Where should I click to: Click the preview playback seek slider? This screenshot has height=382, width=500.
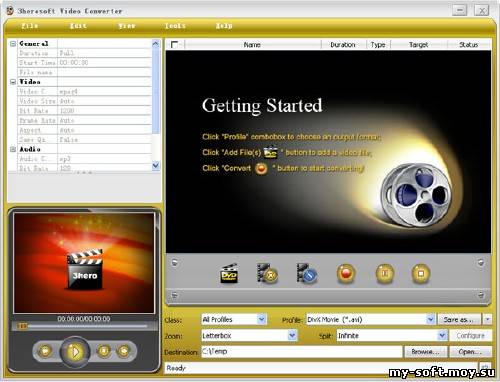[x=83, y=326]
